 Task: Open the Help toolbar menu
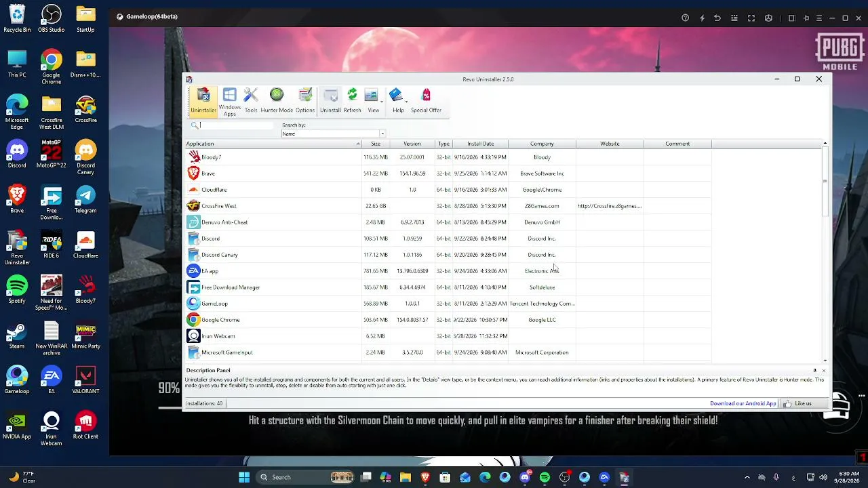click(398, 101)
